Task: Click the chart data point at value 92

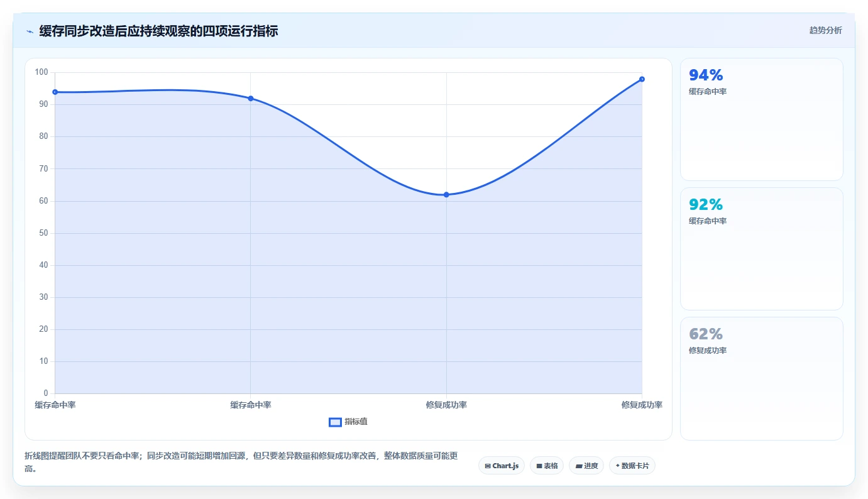Action: (x=251, y=99)
